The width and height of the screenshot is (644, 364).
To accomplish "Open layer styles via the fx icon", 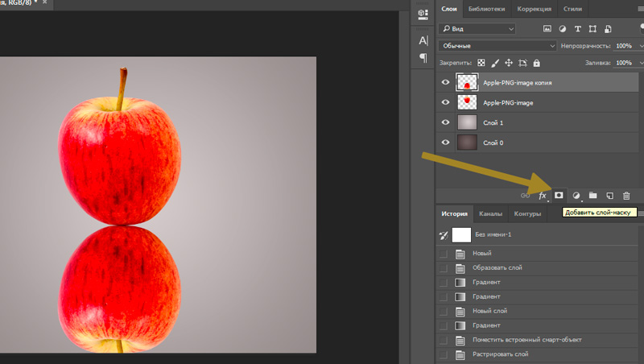I will 543,196.
